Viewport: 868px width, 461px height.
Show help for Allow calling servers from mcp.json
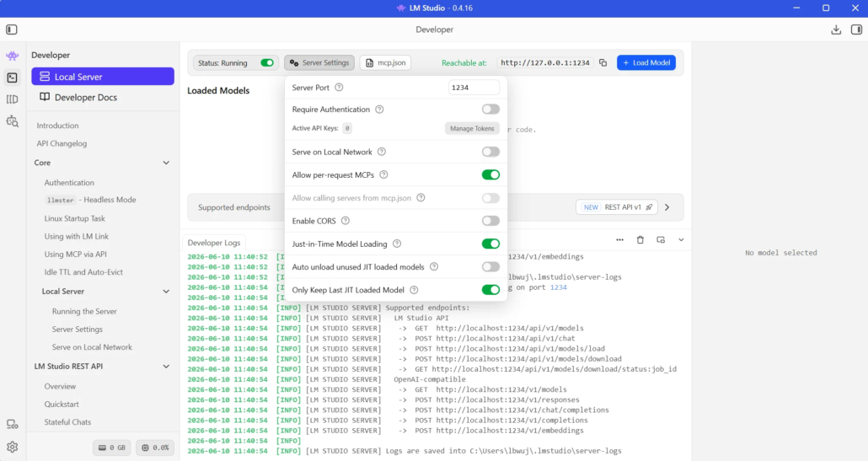421,197
